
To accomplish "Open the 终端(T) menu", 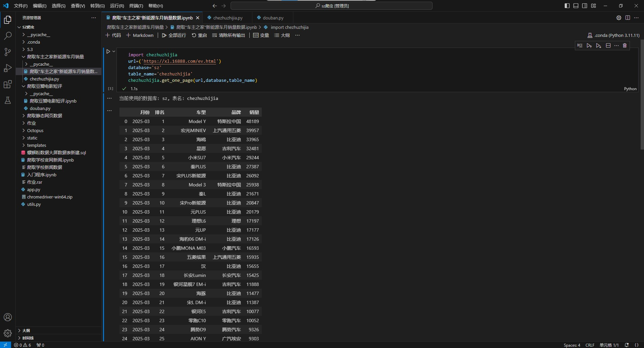I will [136, 6].
